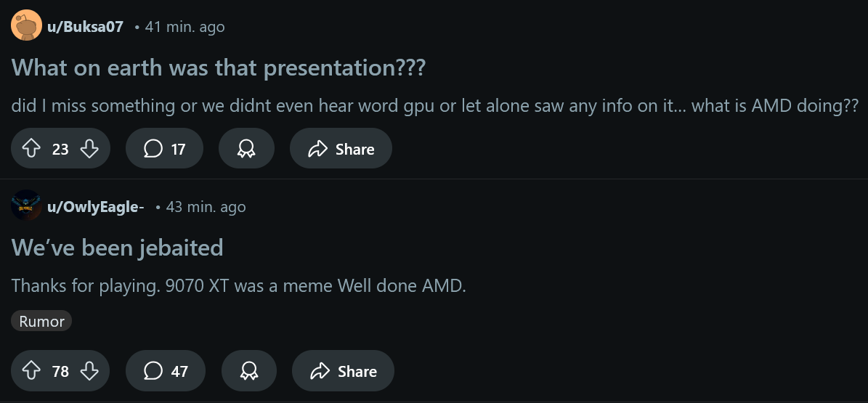The image size is (868, 403).
Task: Click the OwlyEagle owl avatar
Action: [26, 206]
